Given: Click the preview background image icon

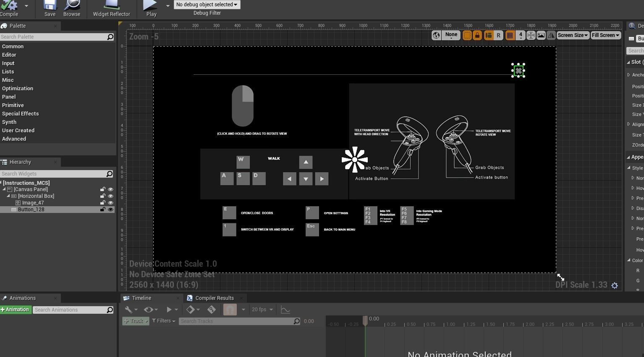Looking at the screenshot, I should coord(541,35).
